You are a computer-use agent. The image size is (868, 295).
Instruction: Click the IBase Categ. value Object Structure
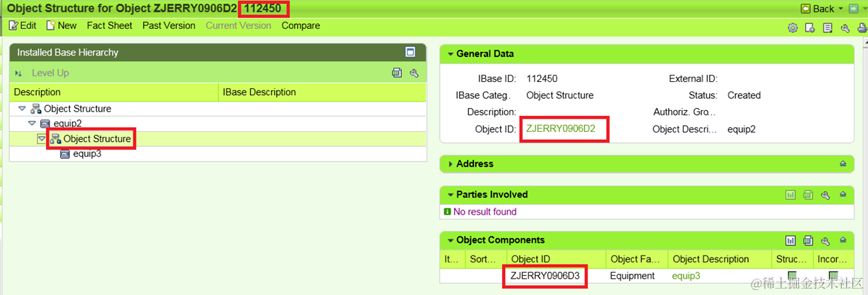(560, 95)
